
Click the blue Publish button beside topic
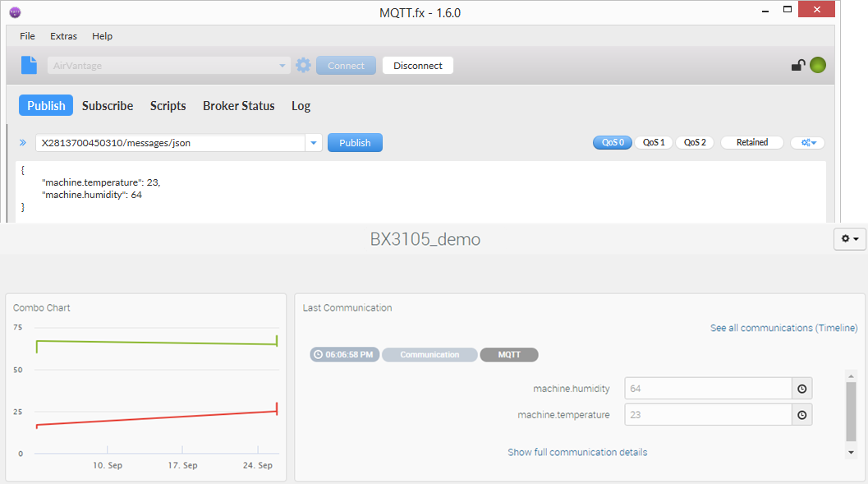pos(355,142)
